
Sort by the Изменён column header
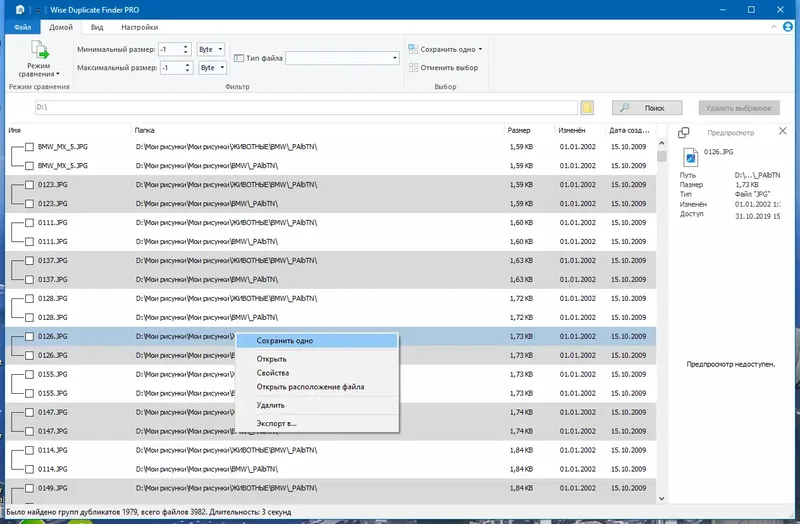[x=580, y=131]
